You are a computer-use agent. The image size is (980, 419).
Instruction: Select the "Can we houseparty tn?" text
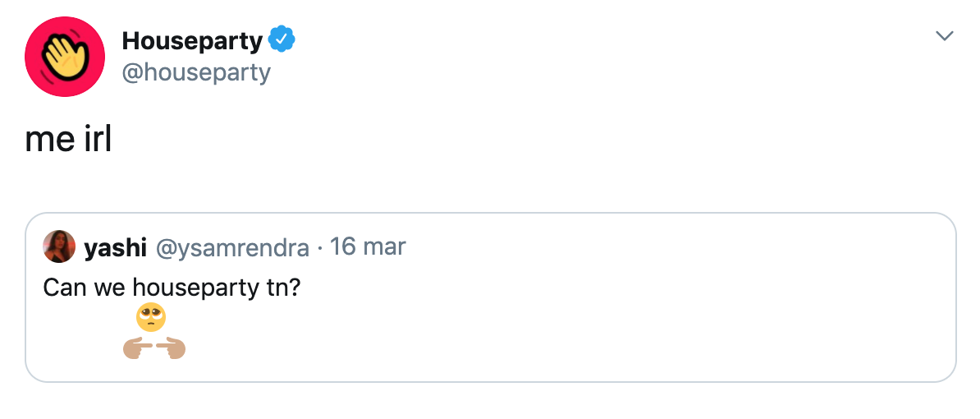(x=172, y=288)
